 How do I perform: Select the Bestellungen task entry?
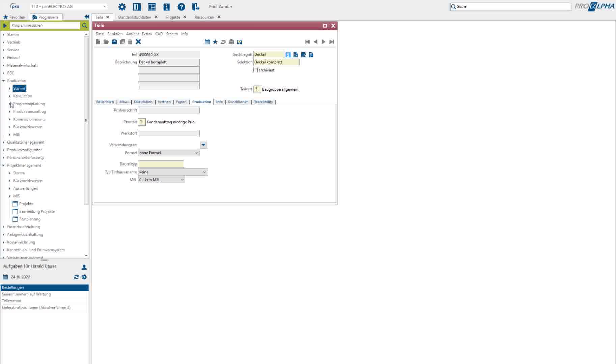(45, 287)
